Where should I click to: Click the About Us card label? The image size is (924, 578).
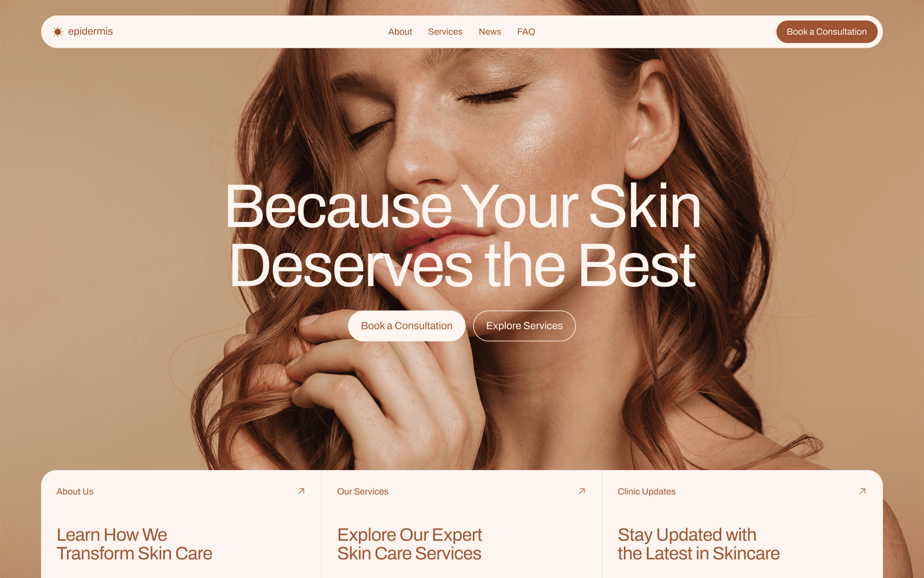(75, 491)
